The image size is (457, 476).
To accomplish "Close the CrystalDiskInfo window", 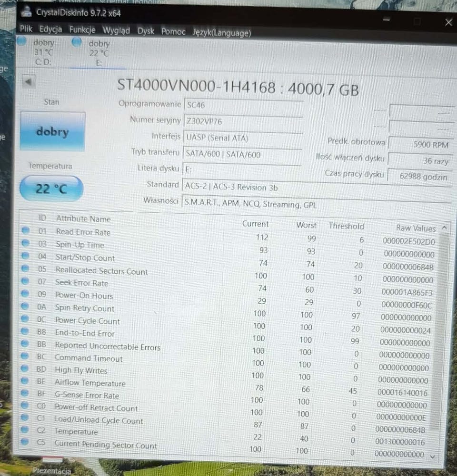I will (x=448, y=22).
